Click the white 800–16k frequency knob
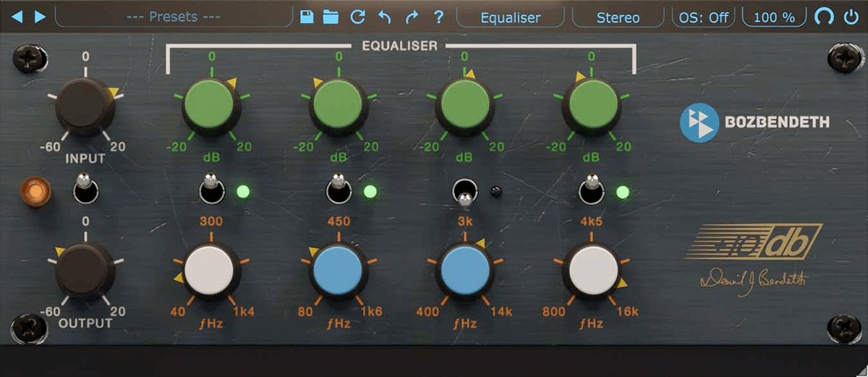 592,271
